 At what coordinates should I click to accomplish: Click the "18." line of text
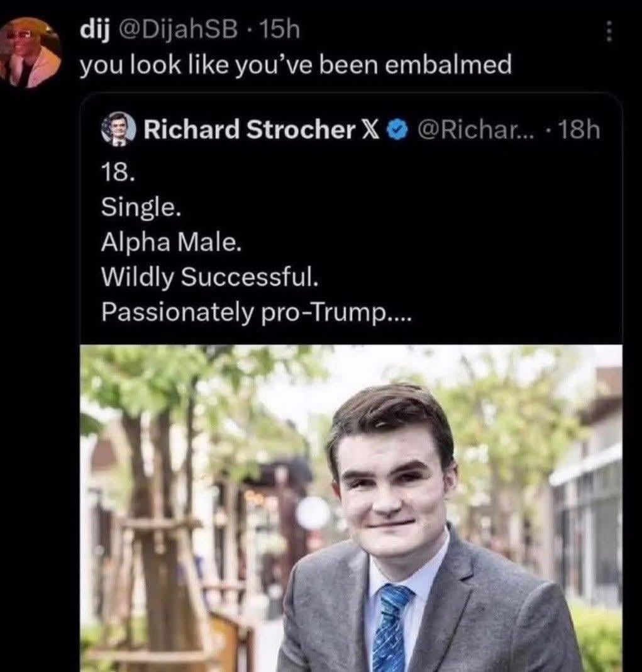pos(117,173)
